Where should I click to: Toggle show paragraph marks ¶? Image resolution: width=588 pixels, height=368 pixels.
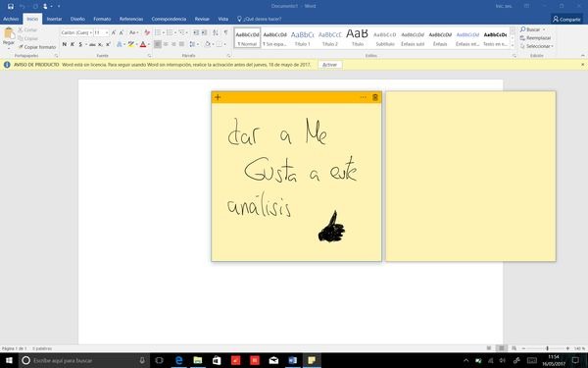tap(225, 32)
